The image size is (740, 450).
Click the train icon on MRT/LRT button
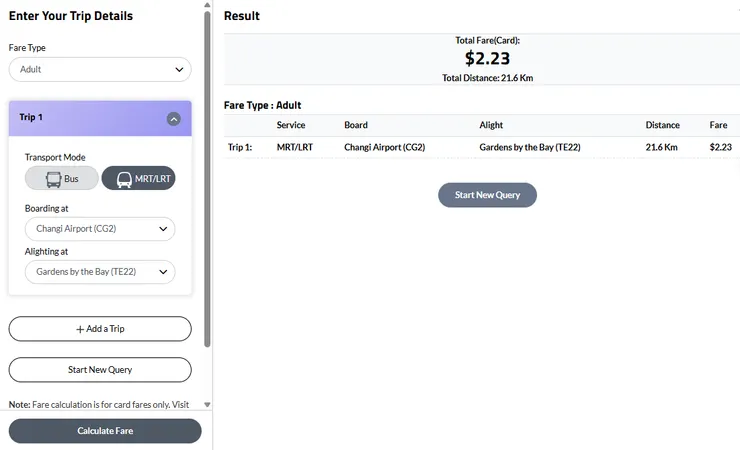(125, 180)
